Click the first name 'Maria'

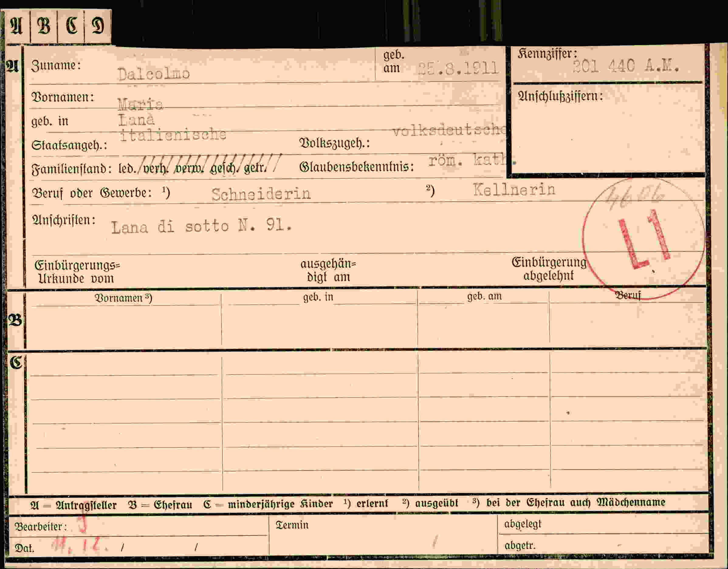tap(140, 104)
